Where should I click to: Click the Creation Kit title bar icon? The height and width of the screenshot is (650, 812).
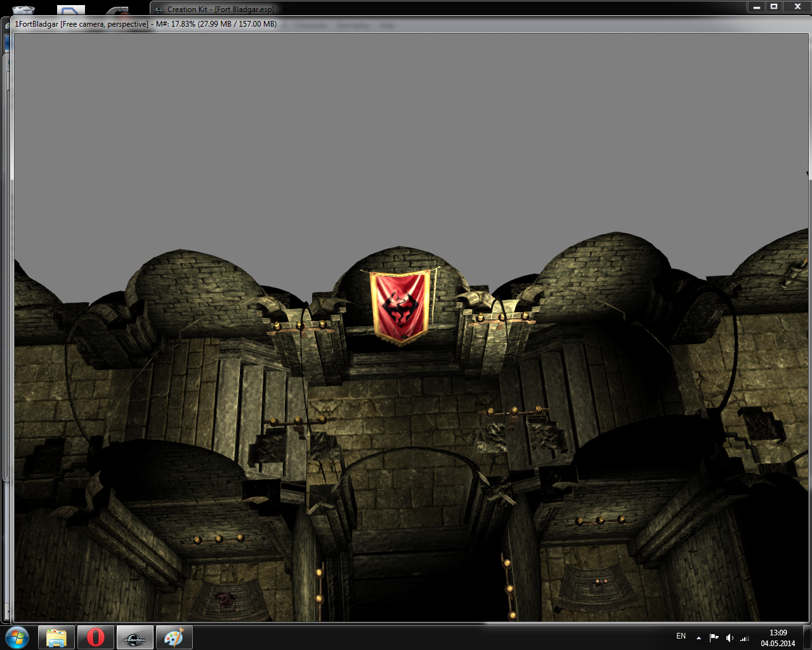(x=160, y=10)
